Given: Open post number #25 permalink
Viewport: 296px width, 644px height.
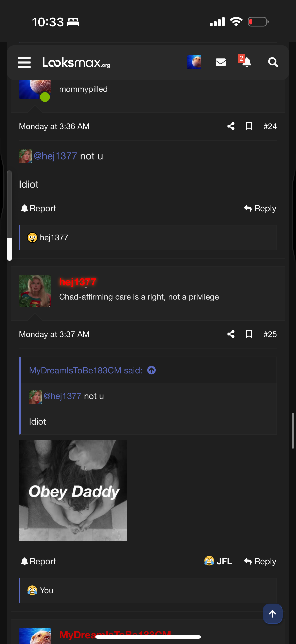Looking at the screenshot, I should click(x=270, y=334).
